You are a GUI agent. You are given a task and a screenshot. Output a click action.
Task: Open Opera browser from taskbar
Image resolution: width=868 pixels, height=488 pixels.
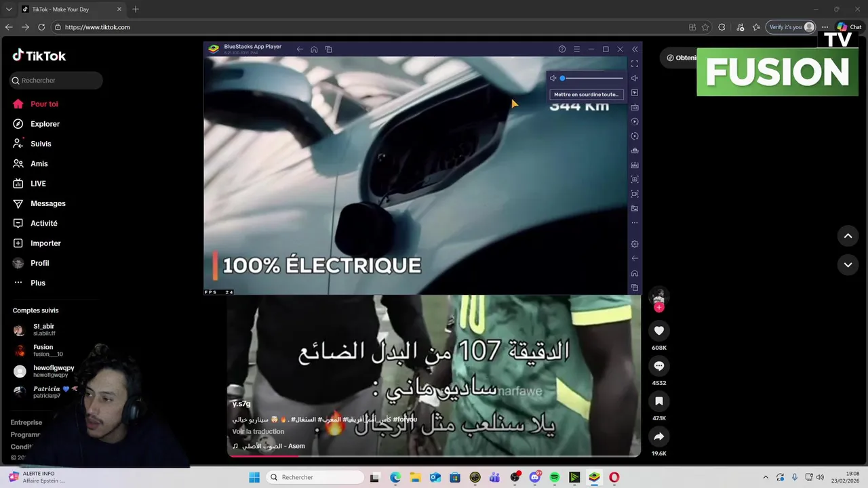pyautogui.click(x=614, y=477)
